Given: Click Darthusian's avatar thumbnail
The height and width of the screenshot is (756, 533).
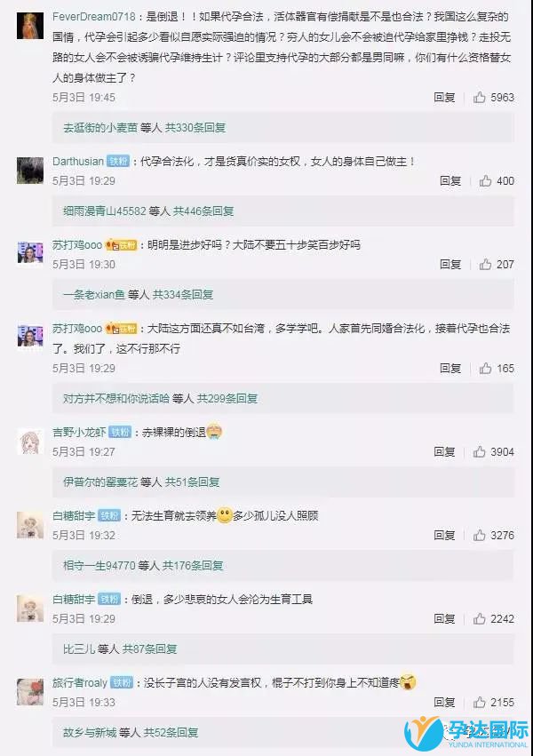Looking at the screenshot, I should click(30, 171).
